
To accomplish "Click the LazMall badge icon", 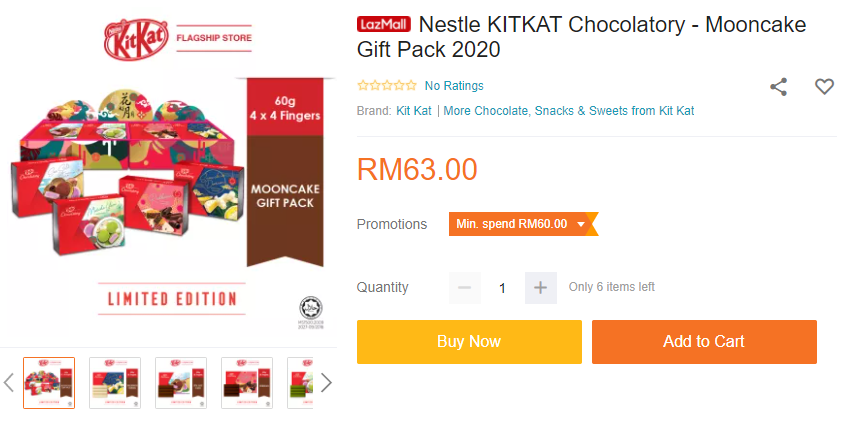I will pyautogui.click(x=383, y=24).
